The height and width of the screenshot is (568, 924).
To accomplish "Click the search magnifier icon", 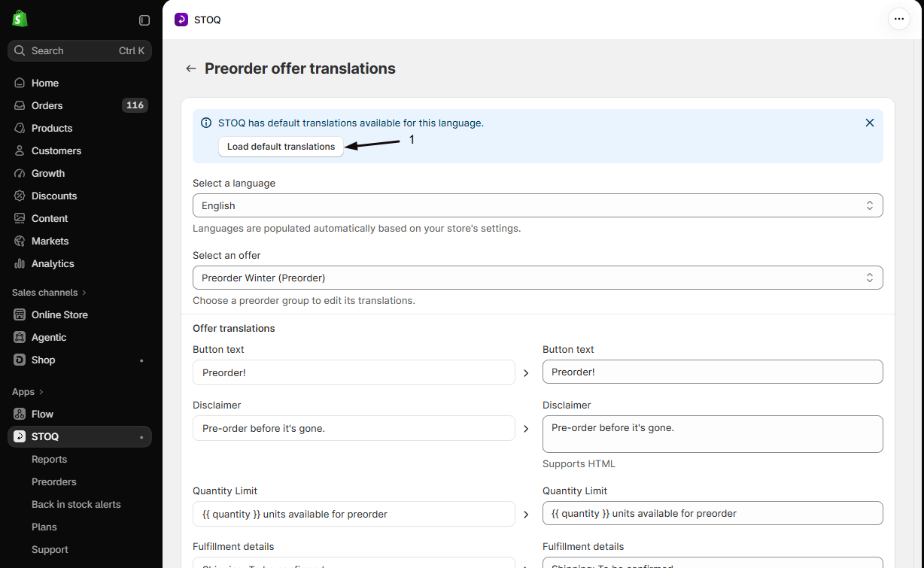I will click(x=20, y=51).
